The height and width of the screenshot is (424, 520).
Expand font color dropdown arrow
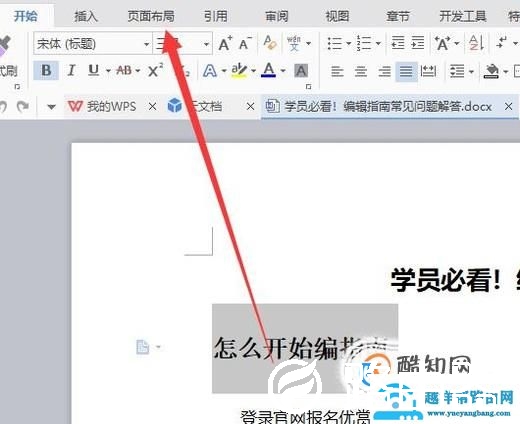click(283, 71)
